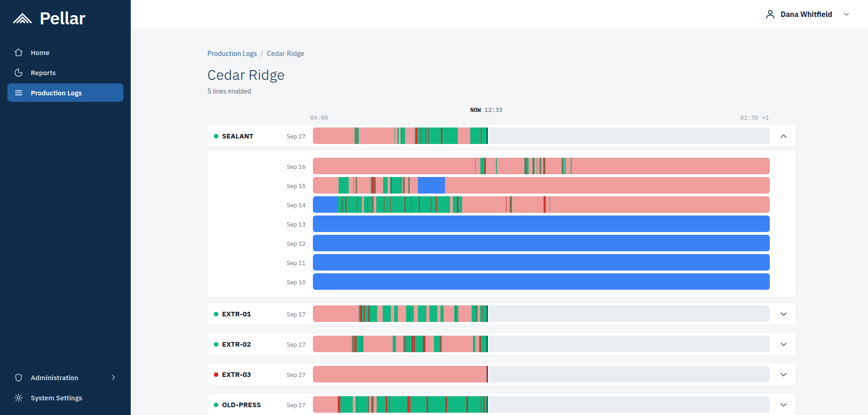
Task: Expand the EXTR-01 line row
Action: (784, 314)
